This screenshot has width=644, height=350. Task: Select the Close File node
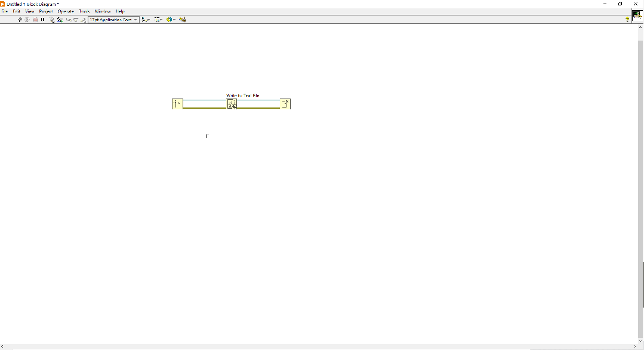(285, 104)
